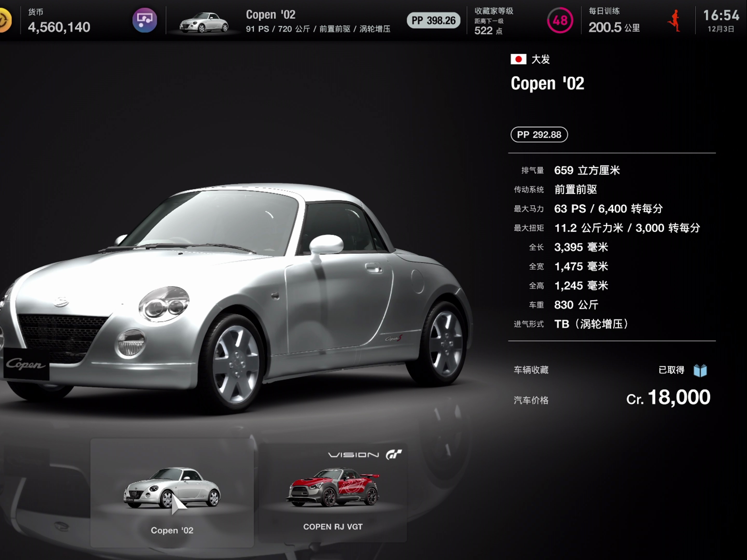The height and width of the screenshot is (560, 747).
Task: Select the COPEN RJ VGT car card
Action: (333, 493)
